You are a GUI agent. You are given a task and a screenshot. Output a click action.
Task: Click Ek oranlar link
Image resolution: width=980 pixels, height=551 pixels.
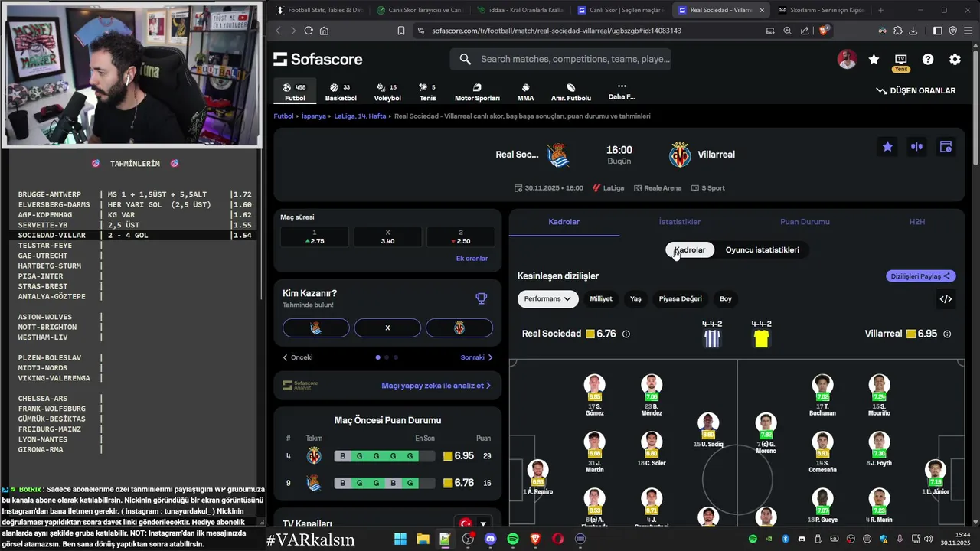pos(472,259)
